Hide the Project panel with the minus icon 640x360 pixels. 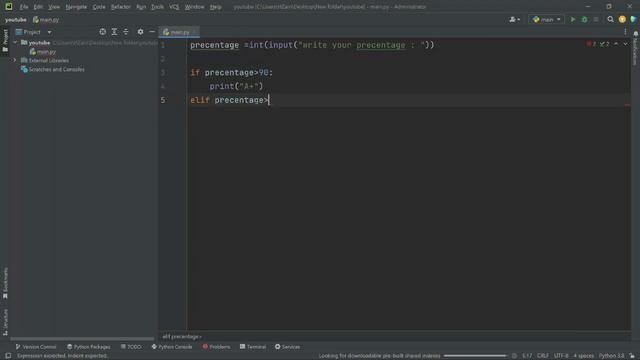pyautogui.click(x=152, y=32)
